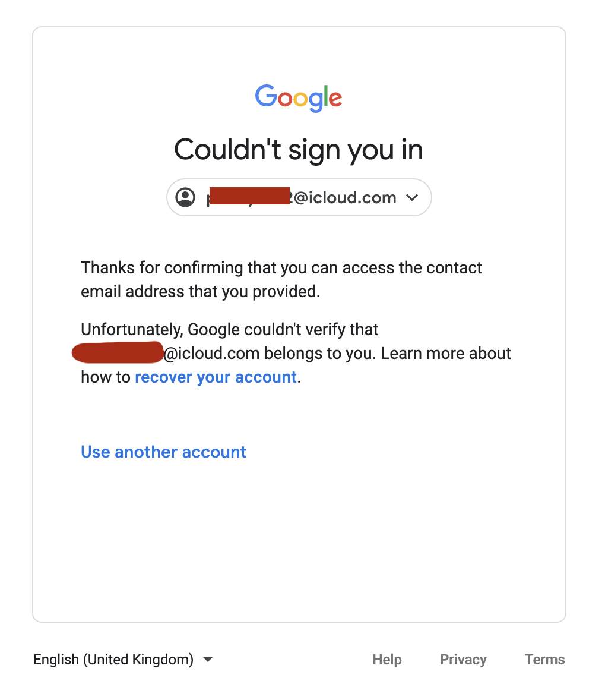The width and height of the screenshot is (608, 700).
Task: Click the avatar icon in the account pill
Action: click(x=185, y=197)
